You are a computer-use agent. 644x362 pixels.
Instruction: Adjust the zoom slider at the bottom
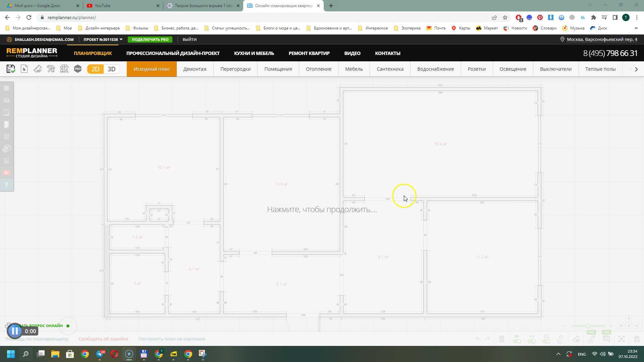click(588, 325)
